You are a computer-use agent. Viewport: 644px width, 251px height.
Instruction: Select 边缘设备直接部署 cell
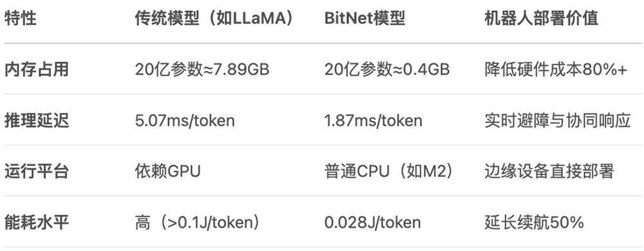point(549,172)
